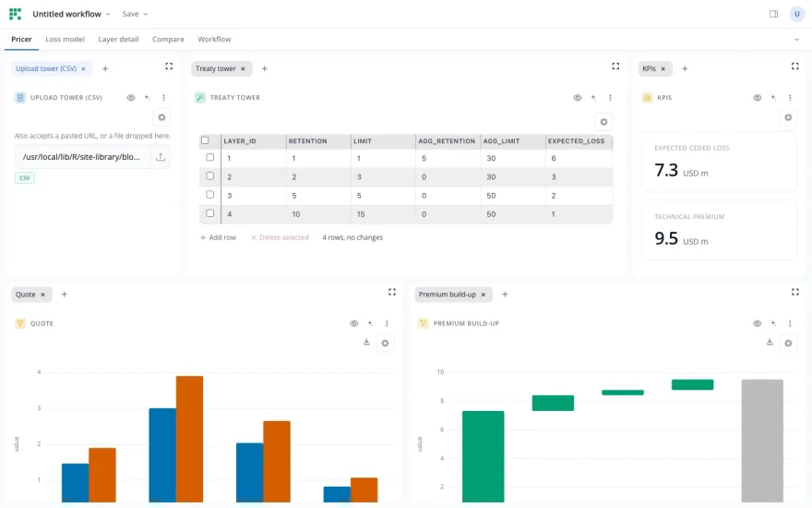Expand the tab bar chevron

click(x=796, y=40)
